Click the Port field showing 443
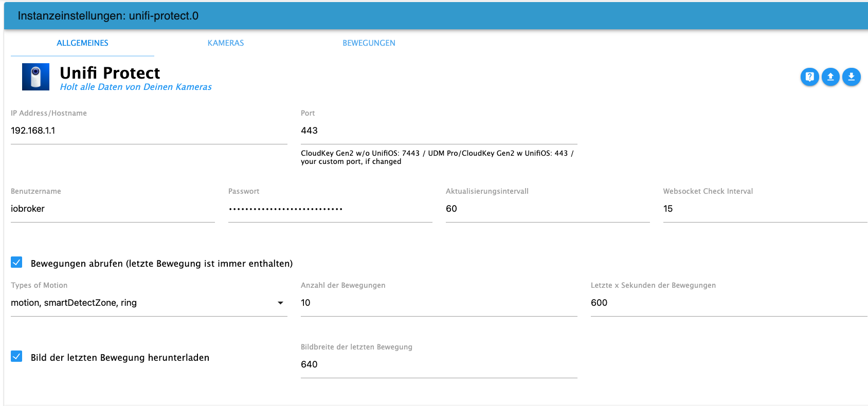Image resolution: width=868 pixels, height=406 pixels. (439, 131)
